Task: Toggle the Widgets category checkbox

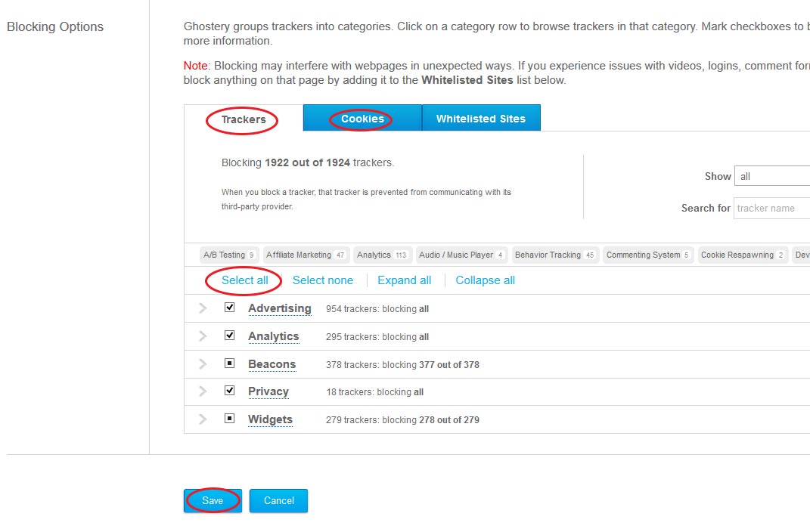Action: tap(229, 419)
